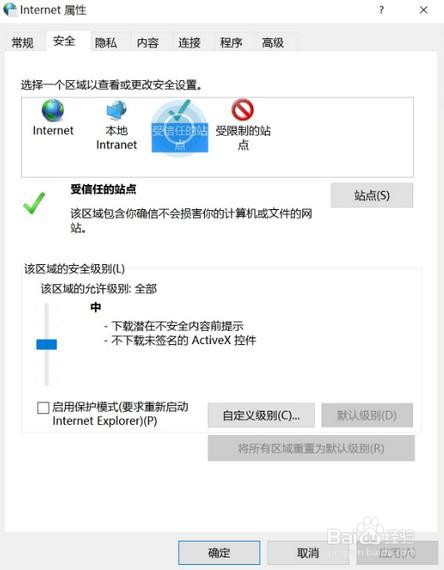Close the Internet 属性 dialog
444x570 pixels.
(424, 10)
